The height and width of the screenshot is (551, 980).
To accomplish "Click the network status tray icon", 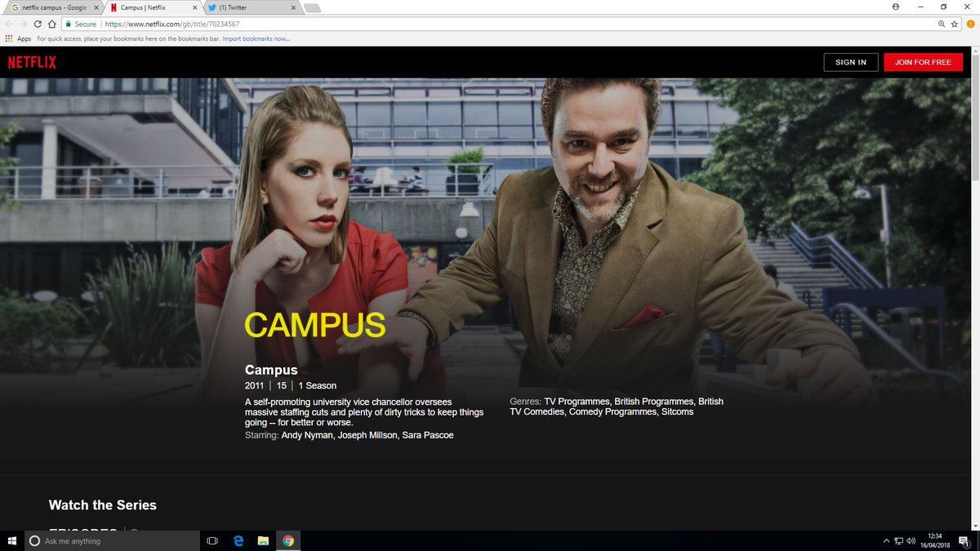I will click(x=899, y=540).
